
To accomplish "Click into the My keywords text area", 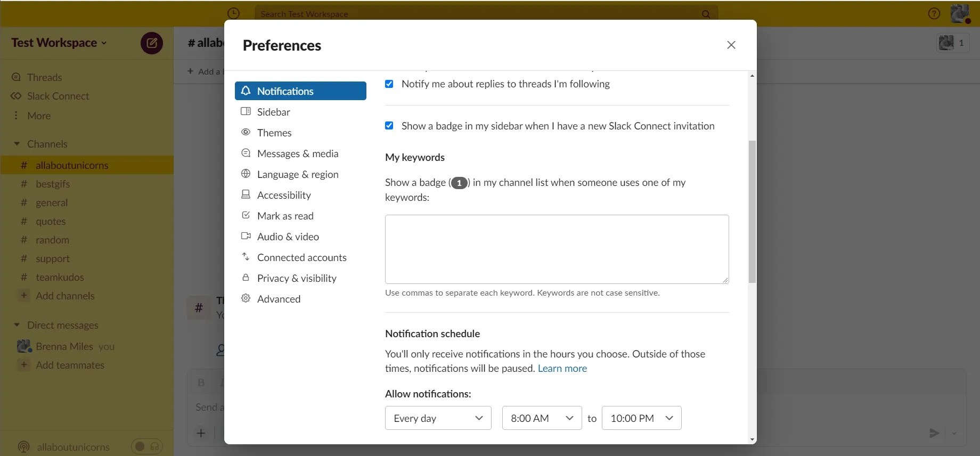I will coord(557,249).
